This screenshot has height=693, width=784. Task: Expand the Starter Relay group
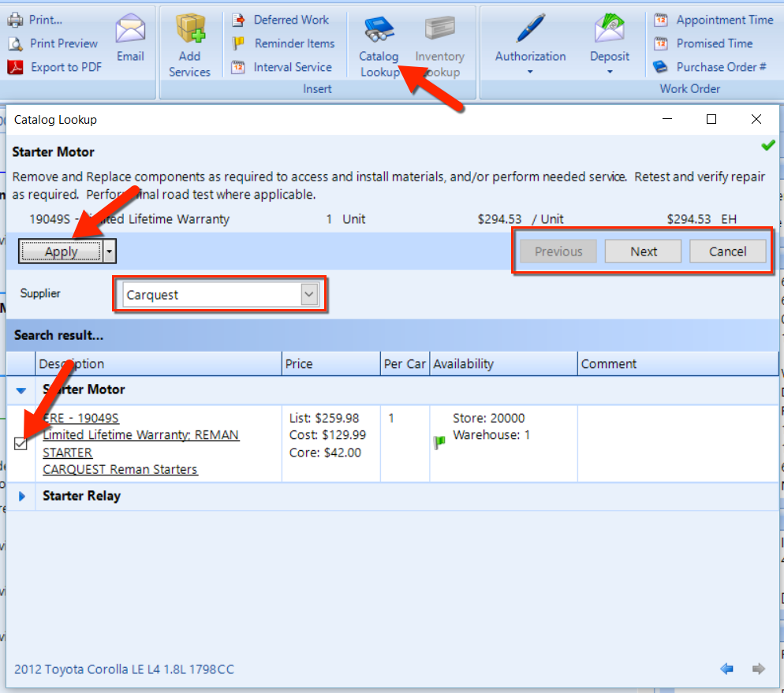point(22,496)
